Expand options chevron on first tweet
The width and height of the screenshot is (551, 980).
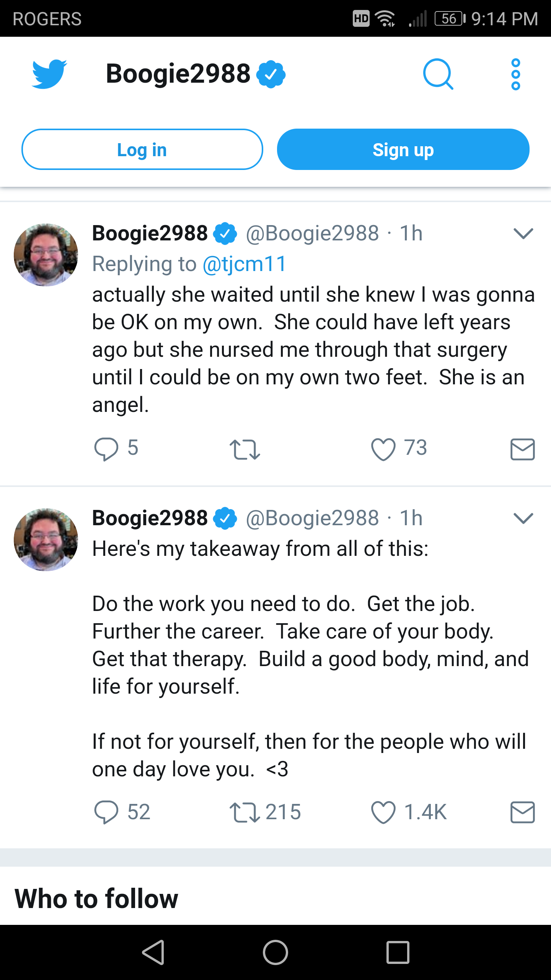tap(523, 234)
